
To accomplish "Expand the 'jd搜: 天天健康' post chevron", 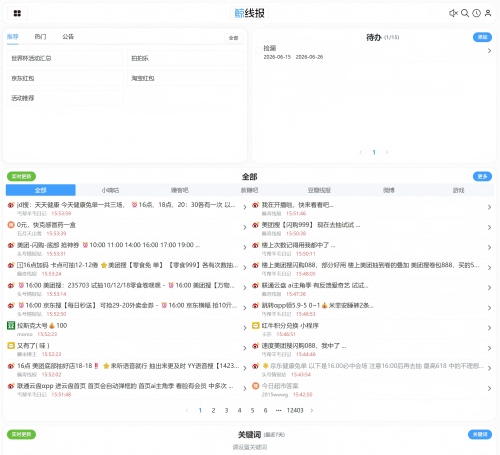I will click(245, 207).
